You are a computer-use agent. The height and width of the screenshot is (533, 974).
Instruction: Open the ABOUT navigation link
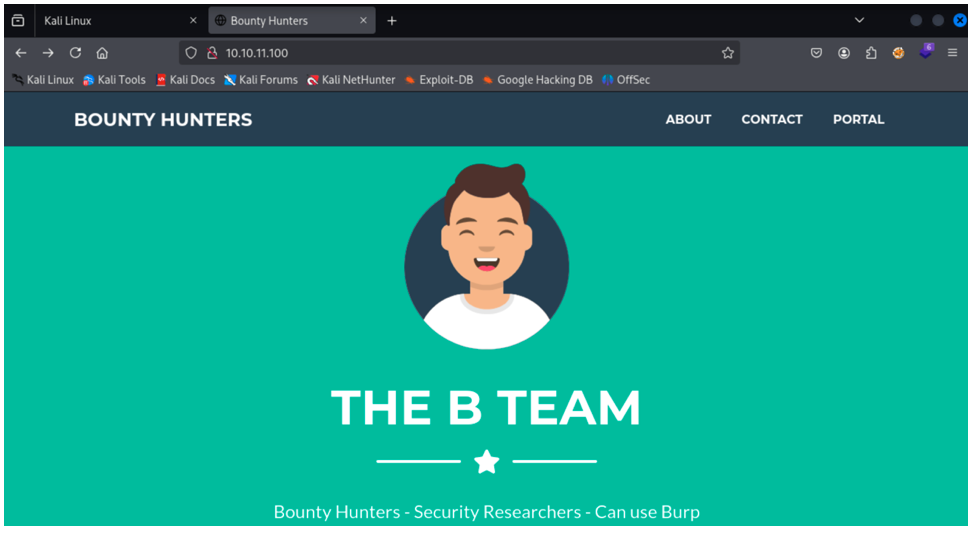[x=688, y=119]
